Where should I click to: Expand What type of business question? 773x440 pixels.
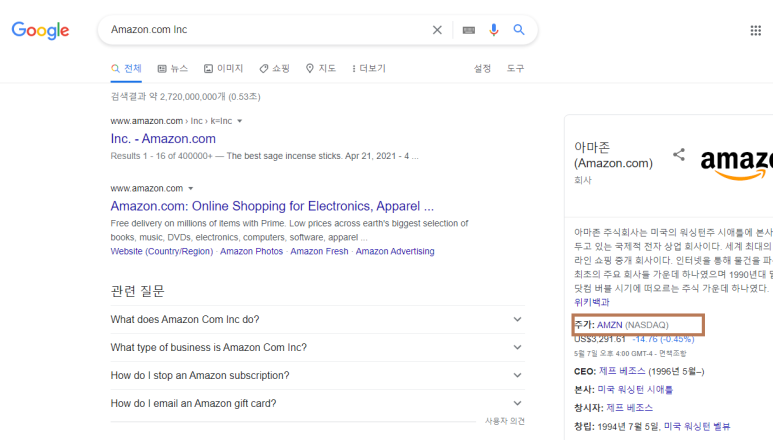point(317,347)
